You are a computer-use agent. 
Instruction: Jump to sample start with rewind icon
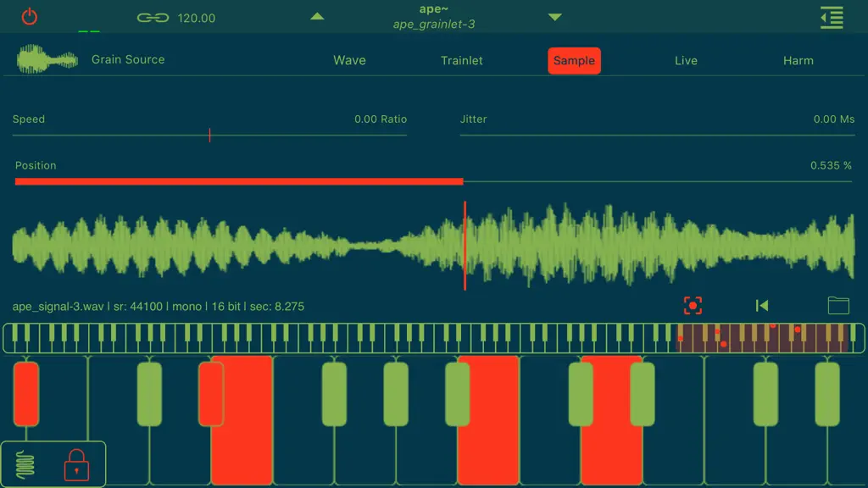click(x=762, y=305)
